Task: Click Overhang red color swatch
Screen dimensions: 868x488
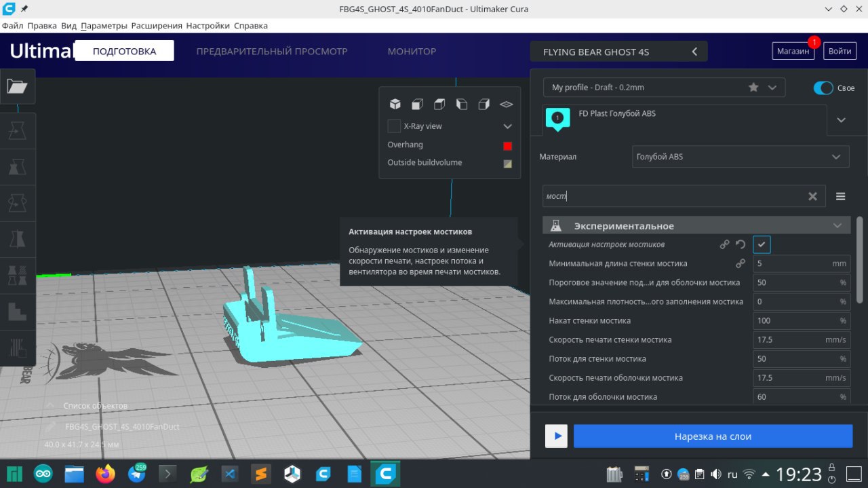Action: tap(507, 146)
